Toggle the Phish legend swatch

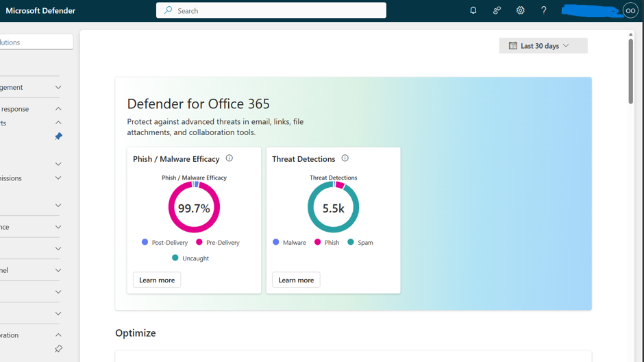tap(317, 242)
